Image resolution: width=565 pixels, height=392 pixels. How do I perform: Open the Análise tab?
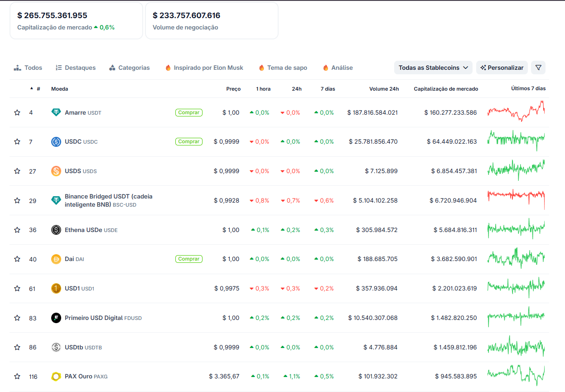pos(338,68)
